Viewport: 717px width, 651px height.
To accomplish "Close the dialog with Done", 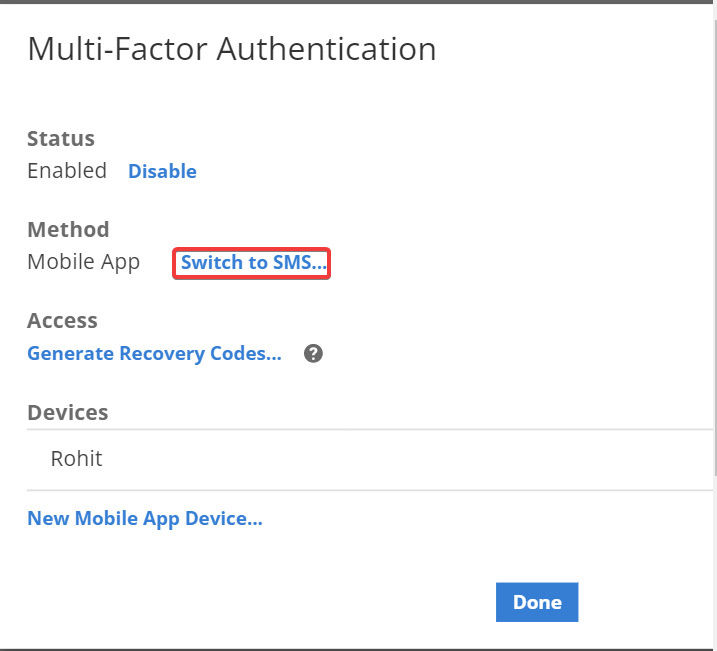I will [537, 602].
